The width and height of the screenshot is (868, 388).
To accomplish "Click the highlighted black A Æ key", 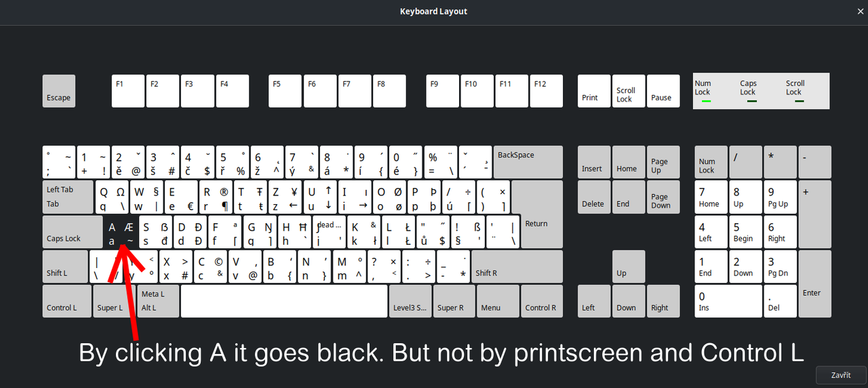I will tap(121, 232).
